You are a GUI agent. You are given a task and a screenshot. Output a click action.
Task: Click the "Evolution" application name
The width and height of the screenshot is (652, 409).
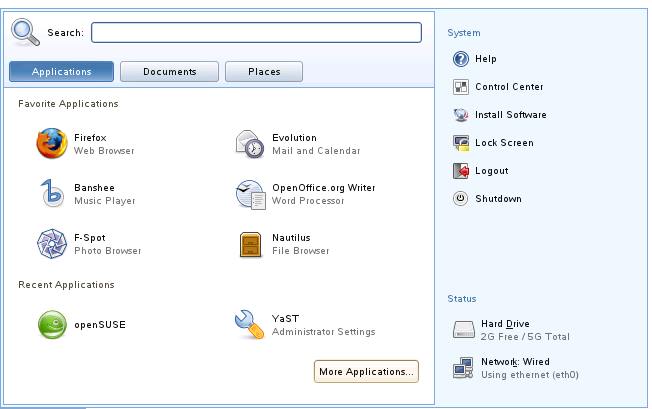coord(294,138)
